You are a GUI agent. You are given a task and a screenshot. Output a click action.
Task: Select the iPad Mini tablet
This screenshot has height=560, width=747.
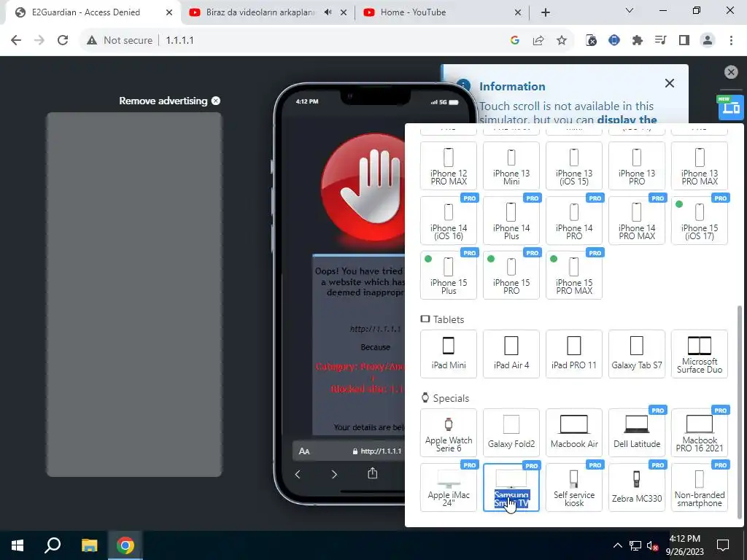(x=449, y=354)
